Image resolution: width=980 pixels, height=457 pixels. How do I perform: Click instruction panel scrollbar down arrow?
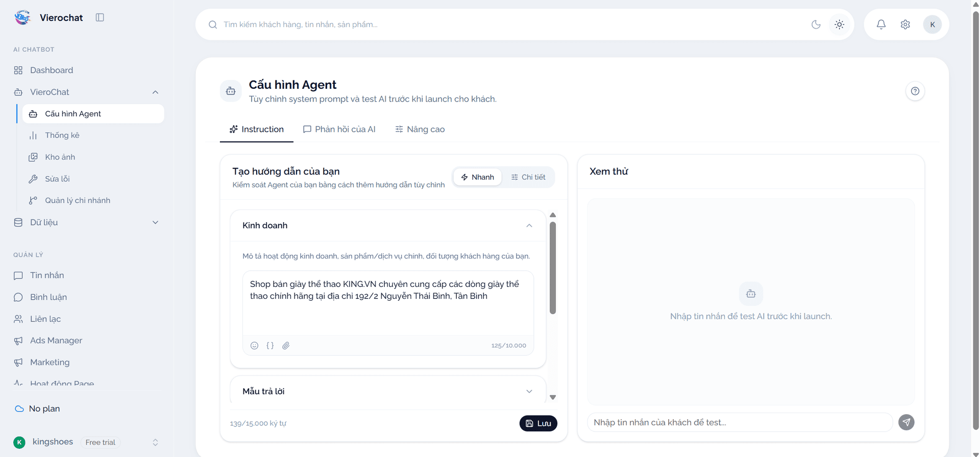pyautogui.click(x=553, y=397)
